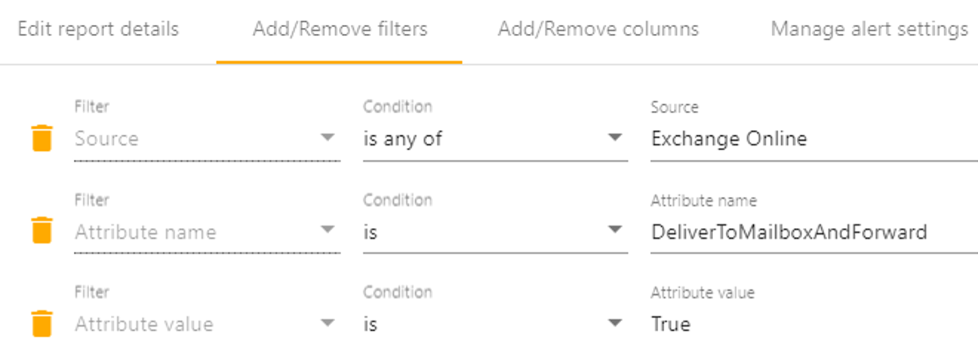Open the Add/Remove columns tab
The image size is (980, 345).
(598, 30)
